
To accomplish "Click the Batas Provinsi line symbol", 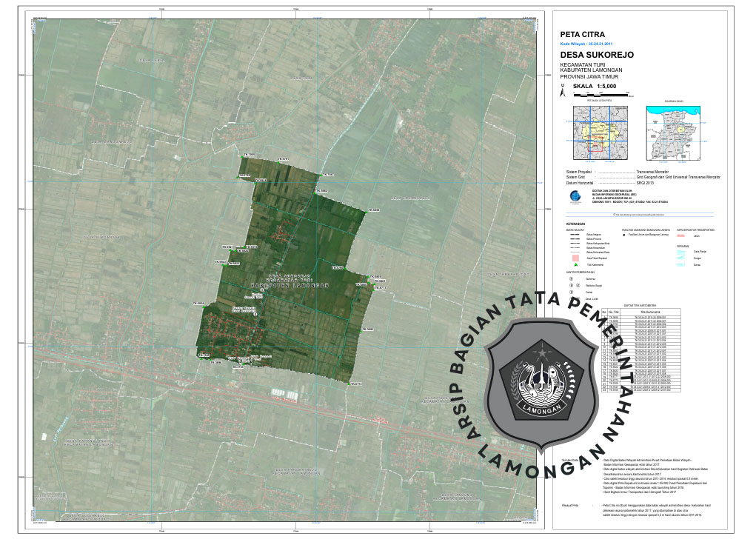I will click(x=574, y=239).
